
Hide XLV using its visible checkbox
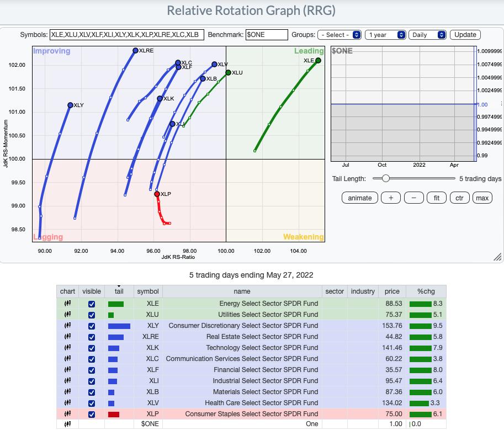click(x=92, y=403)
